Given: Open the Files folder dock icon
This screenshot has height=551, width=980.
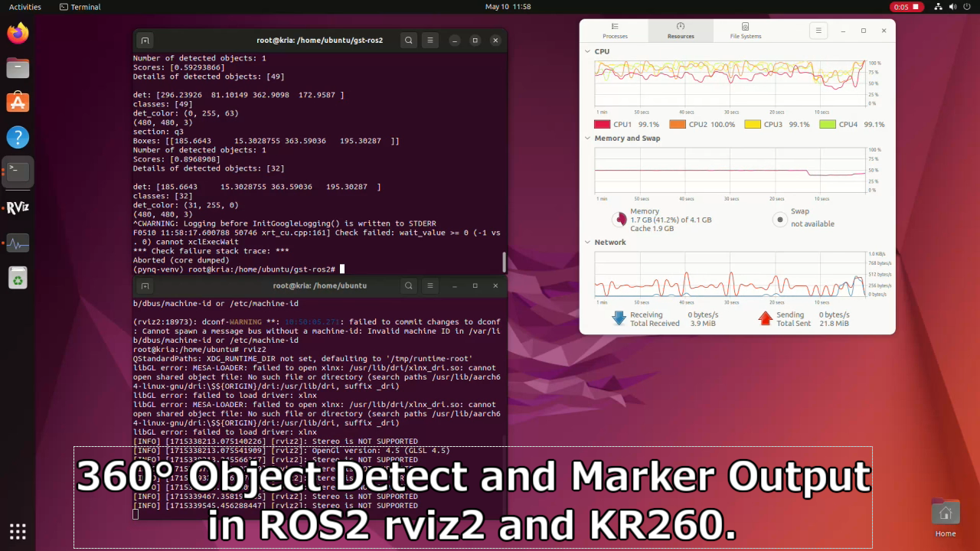Looking at the screenshot, I should (17, 67).
